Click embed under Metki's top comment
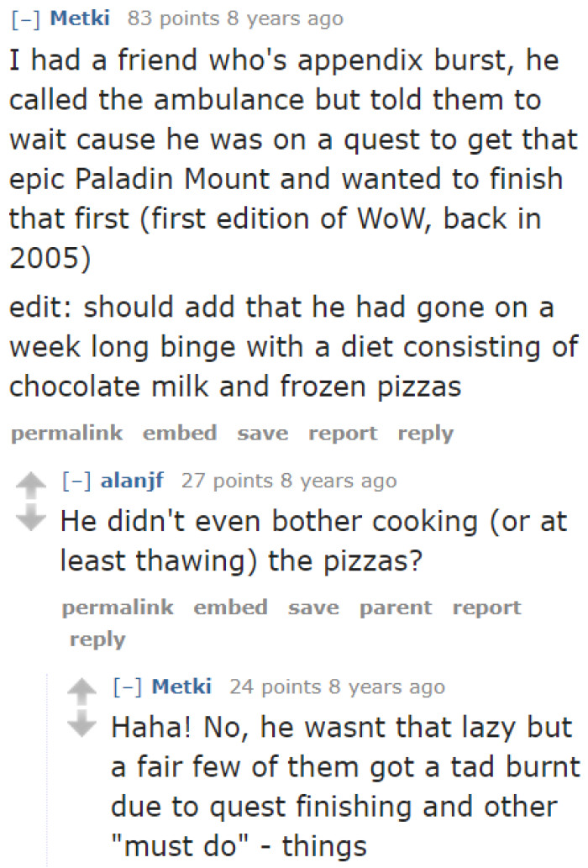Image resolution: width=588 pixels, height=868 pixels. tap(179, 434)
